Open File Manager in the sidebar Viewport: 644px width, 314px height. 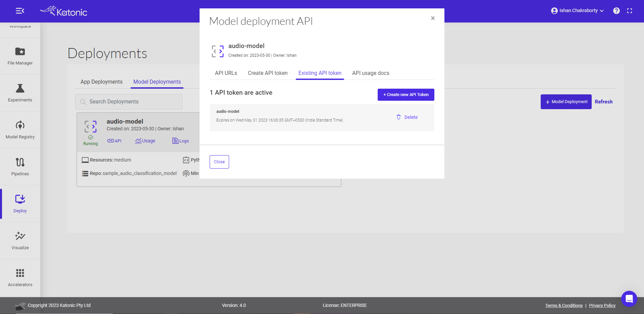(x=20, y=56)
